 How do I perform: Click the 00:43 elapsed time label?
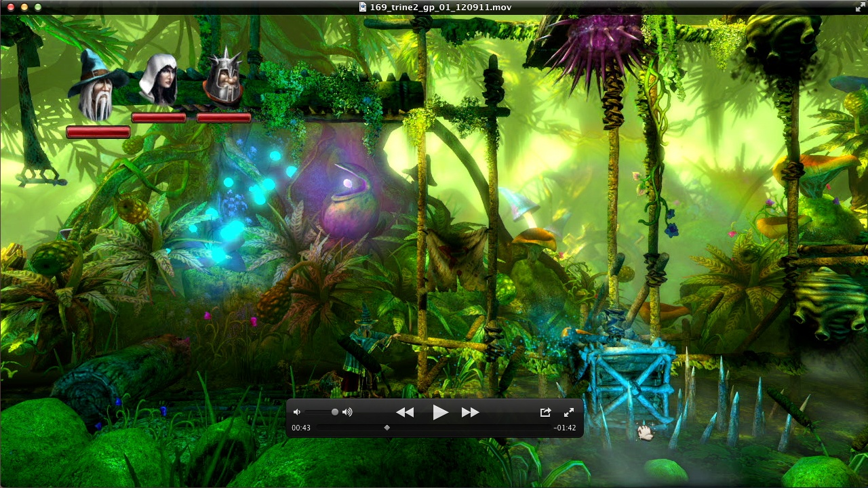(x=301, y=428)
